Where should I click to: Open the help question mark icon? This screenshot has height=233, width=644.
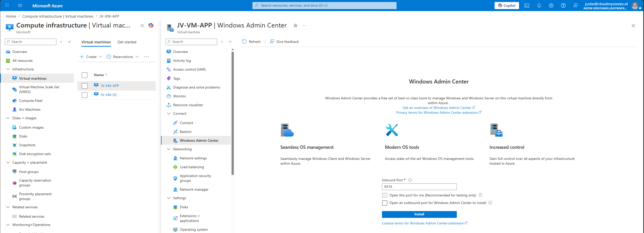pyautogui.click(x=563, y=6)
